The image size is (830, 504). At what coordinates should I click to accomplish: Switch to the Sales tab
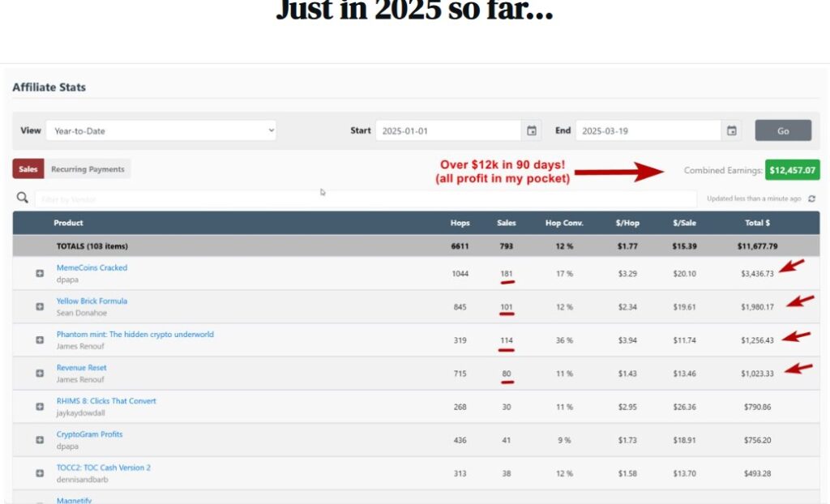pyautogui.click(x=28, y=169)
